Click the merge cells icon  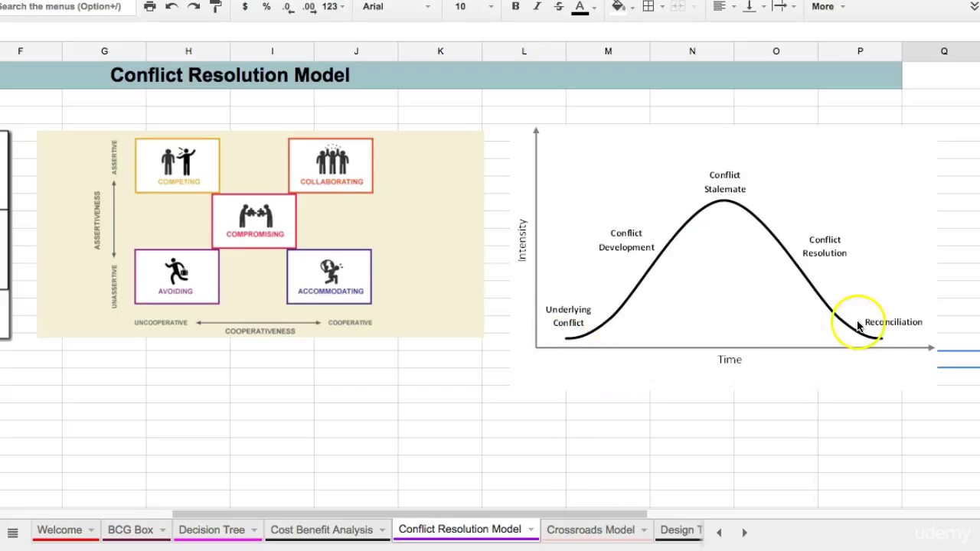click(x=677, y=6)
